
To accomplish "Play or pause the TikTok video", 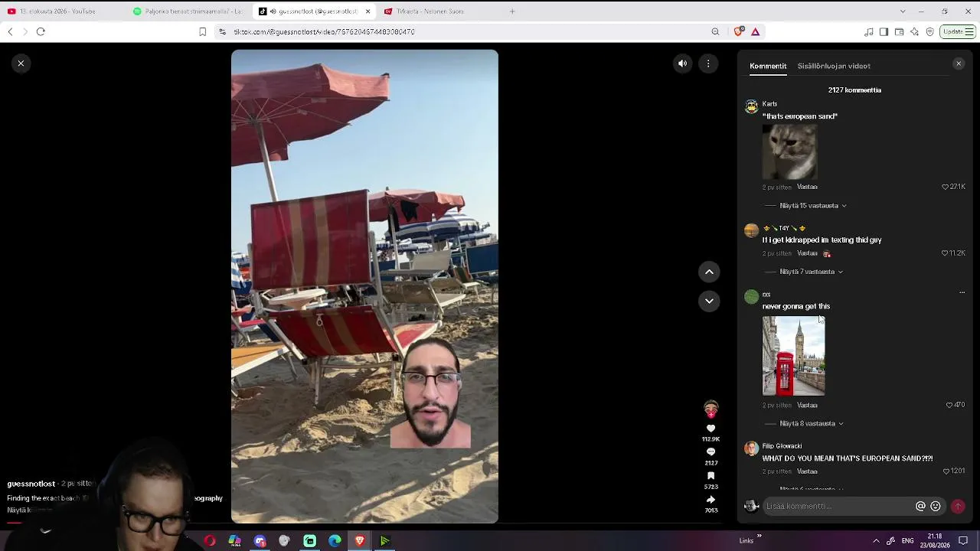I will click(x=364, y=286).
